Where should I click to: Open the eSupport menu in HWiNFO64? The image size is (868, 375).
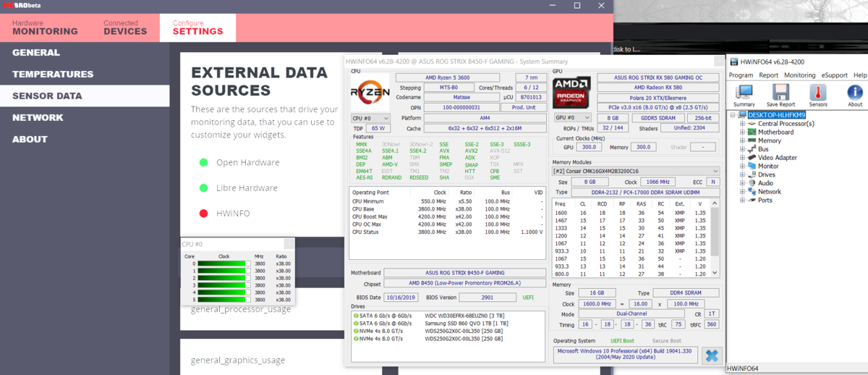(x=835, y=75)
